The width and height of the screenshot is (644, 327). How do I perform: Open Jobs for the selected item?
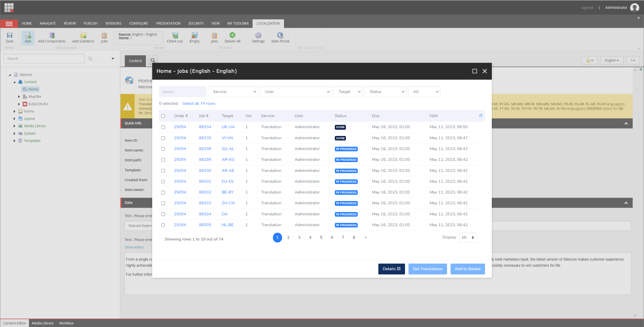[104, 35]
